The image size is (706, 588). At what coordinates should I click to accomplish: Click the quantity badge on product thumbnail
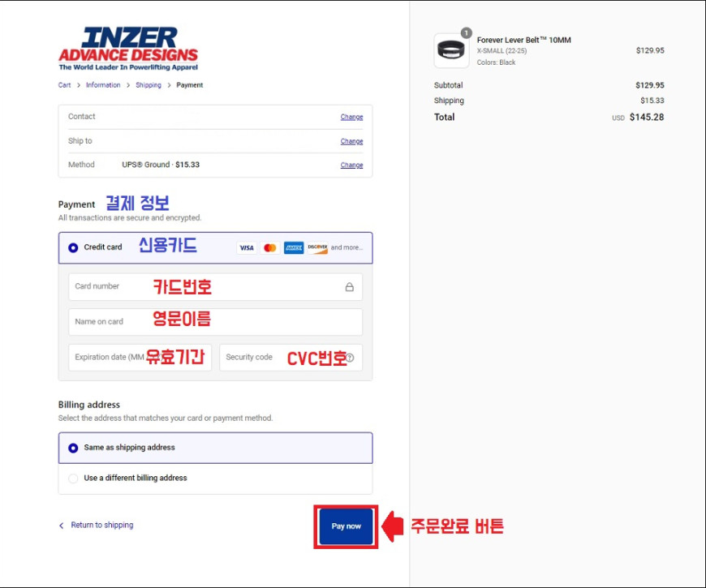(x=466, y=32)
